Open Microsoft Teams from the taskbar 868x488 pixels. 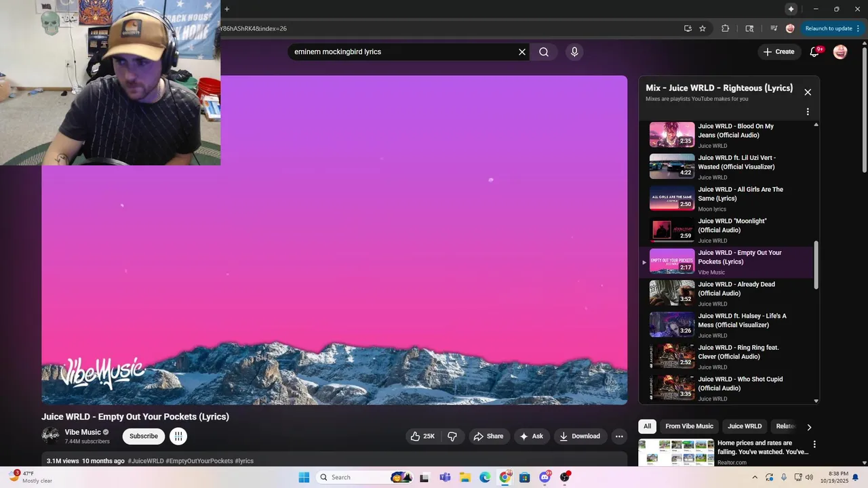click(445, 477)
